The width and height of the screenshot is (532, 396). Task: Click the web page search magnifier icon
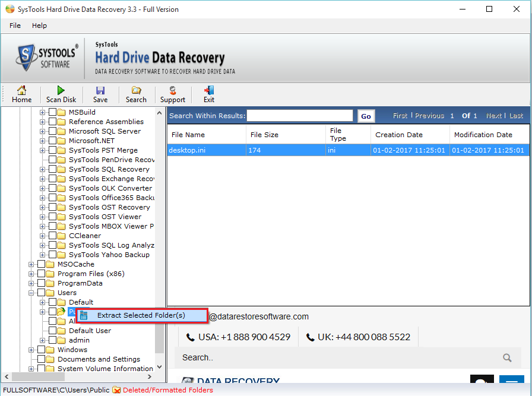(x=507, y=357)
